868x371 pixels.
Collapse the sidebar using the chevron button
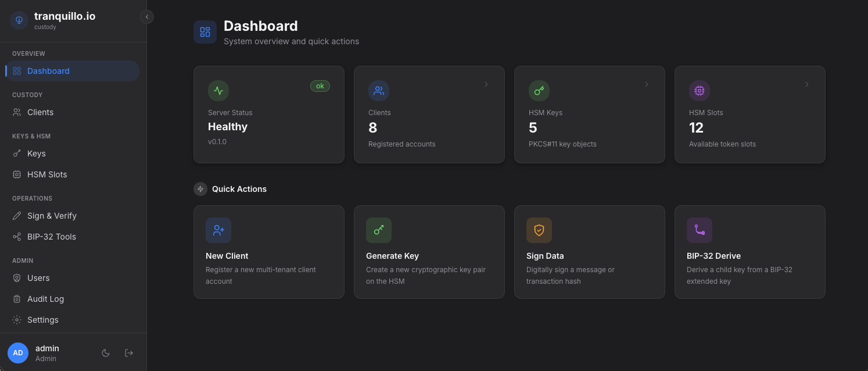(146, 17)
